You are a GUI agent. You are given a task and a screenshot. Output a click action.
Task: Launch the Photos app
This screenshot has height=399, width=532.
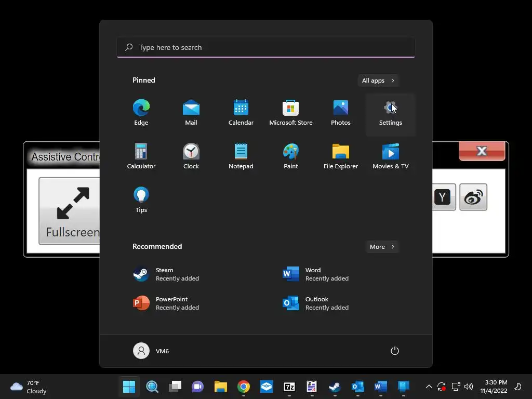pyautogui.click(x=341, y=113)
